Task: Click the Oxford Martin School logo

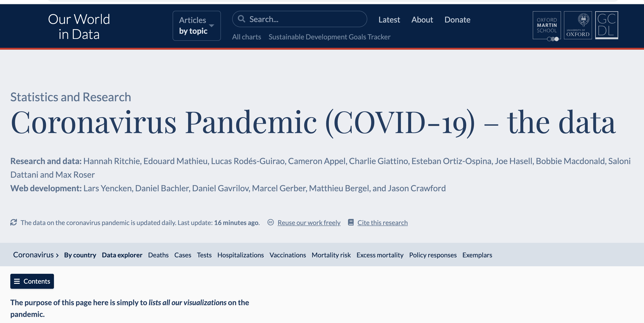Action: 547,26
